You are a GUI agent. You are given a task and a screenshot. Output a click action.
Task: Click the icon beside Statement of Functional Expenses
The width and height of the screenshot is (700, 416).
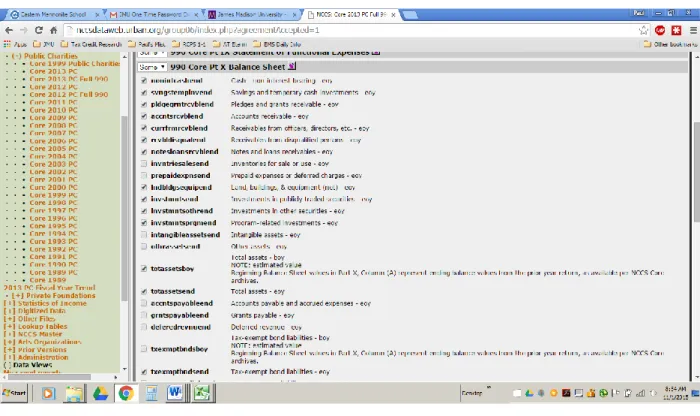376,52
